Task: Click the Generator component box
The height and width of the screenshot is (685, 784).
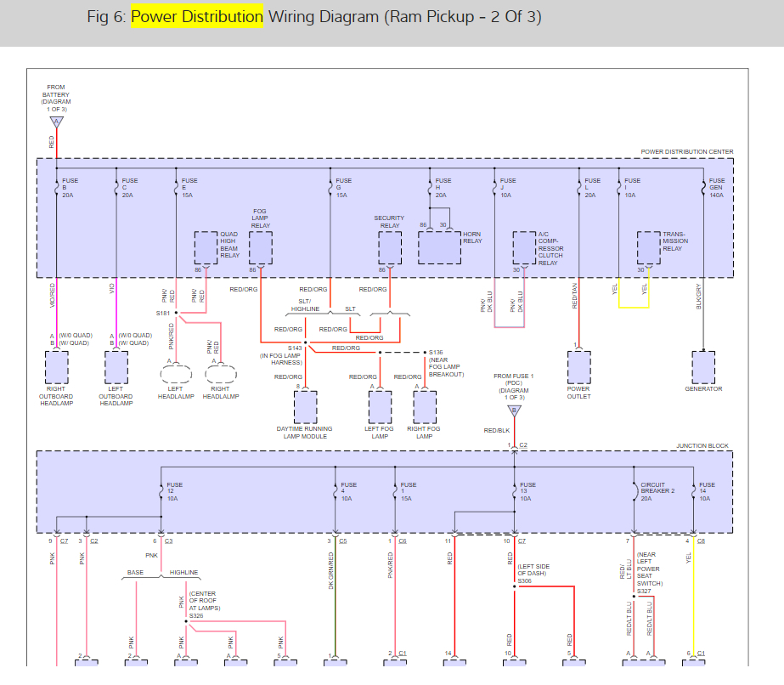Action: coord(703,367)
